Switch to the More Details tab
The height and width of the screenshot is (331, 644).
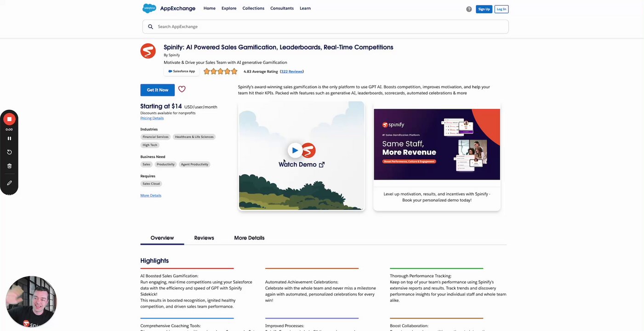(249, 238)
